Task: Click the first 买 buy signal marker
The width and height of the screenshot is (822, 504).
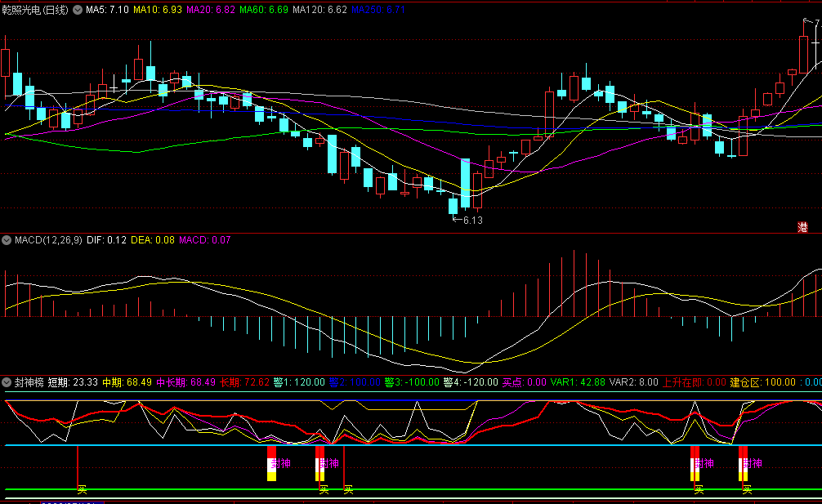Action: coord(82,490)
